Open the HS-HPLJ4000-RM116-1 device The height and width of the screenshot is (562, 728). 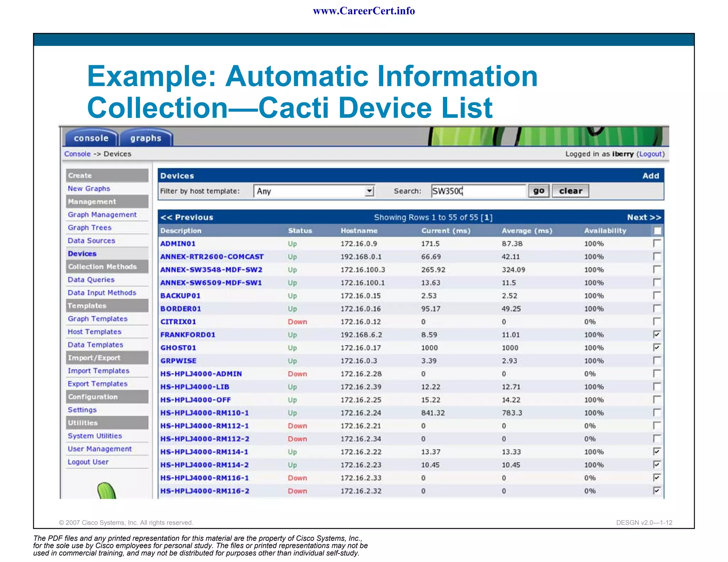pos(204,478)
